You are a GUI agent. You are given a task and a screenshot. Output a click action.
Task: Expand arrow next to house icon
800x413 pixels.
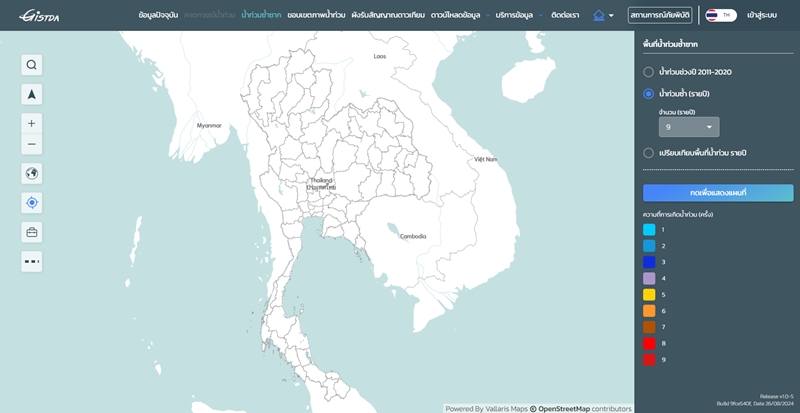(611, 16)
